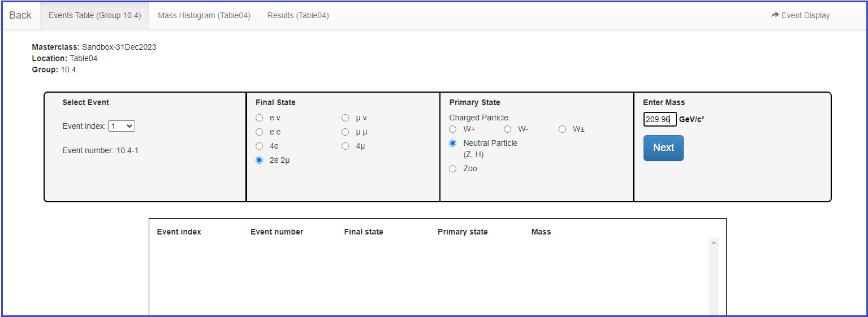868x317 pixels.
Task: Click the mass input field
Action: point(659,119)
